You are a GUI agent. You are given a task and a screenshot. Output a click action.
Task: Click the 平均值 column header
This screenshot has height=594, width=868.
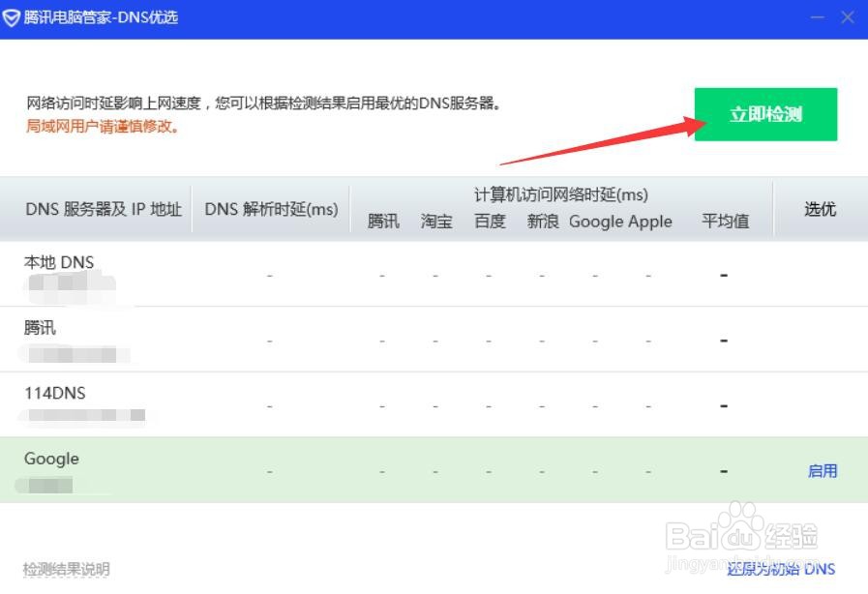tap(725, 222)
